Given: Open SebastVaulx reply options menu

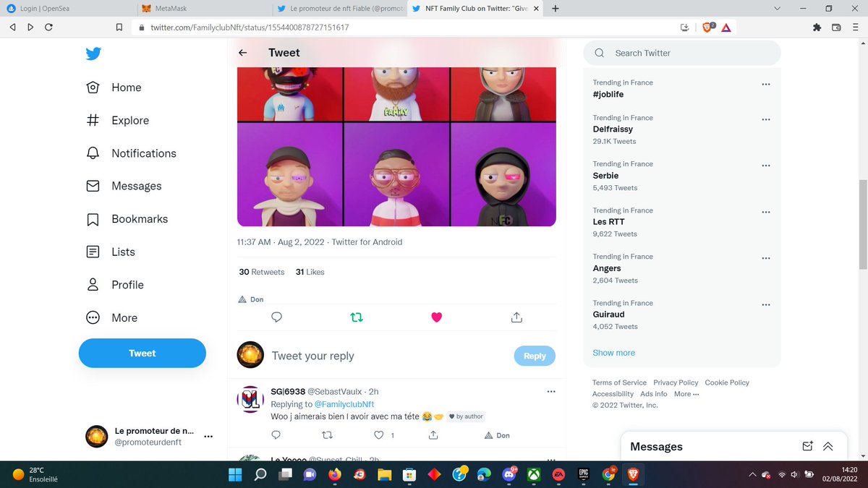Looking at the screenshot, I should tap(551, 392).
